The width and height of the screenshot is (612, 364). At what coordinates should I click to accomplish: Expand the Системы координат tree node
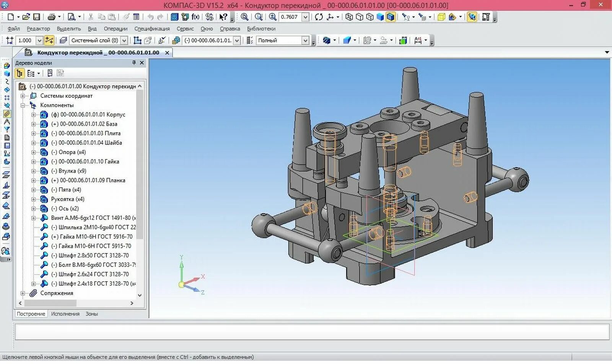coord(23,96)
